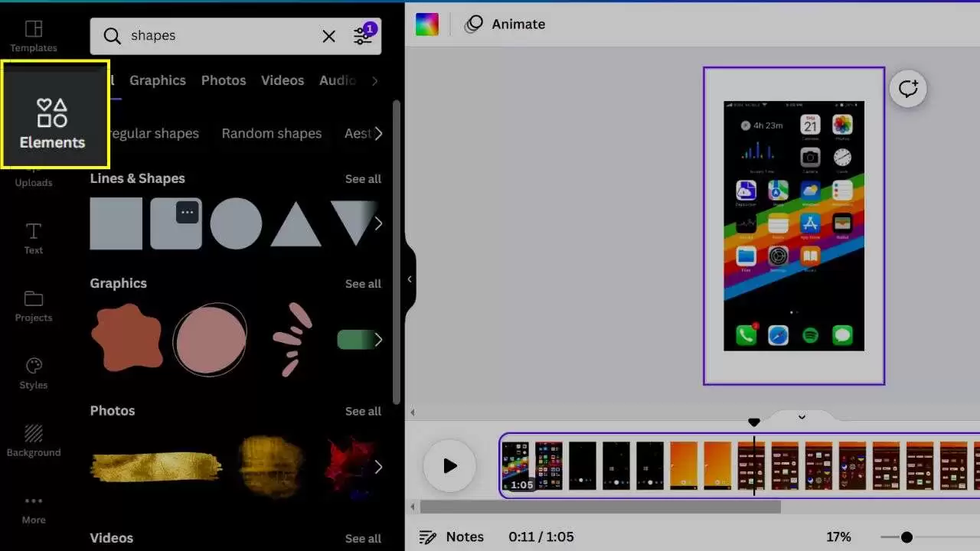
Task: Add the pink burst strokes graphic
Action: click(x=292, y=339)
